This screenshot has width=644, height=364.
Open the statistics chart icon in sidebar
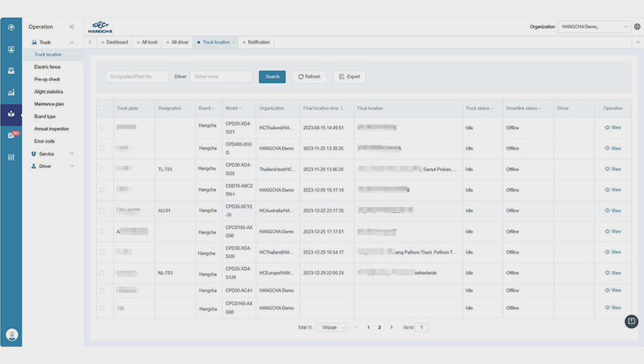pyautogui.click(x=11, y=92)
